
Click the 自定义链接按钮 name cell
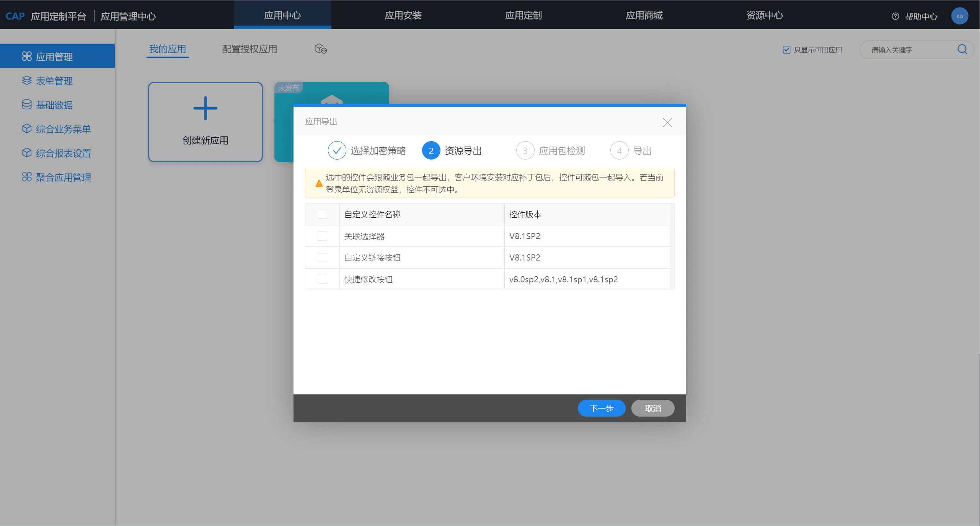point(422,257)
